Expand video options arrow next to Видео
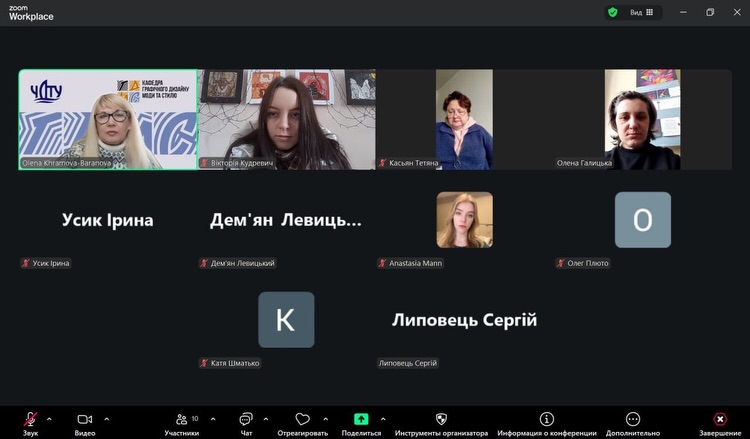750x439 pixels. tap(107, 419)
